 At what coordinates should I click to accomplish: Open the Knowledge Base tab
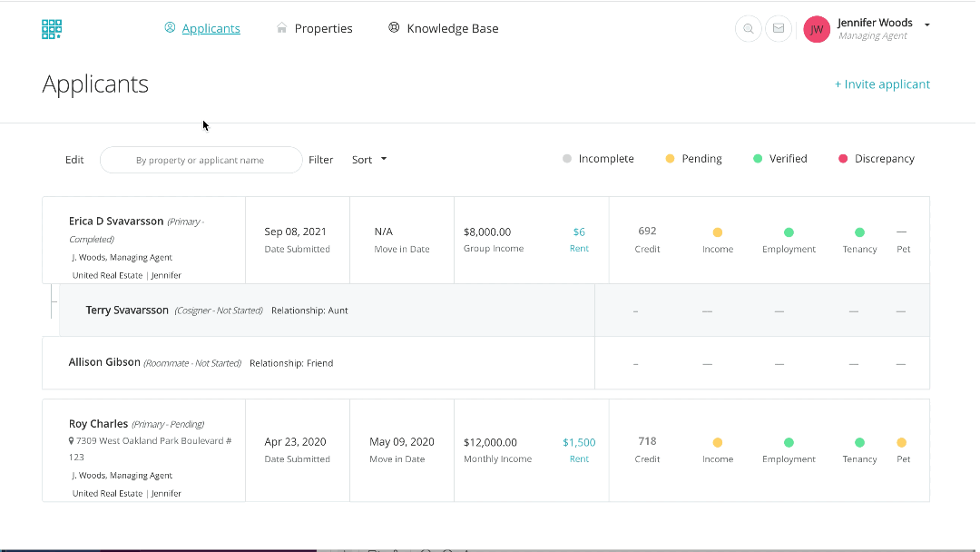click(x=453, y=28)
